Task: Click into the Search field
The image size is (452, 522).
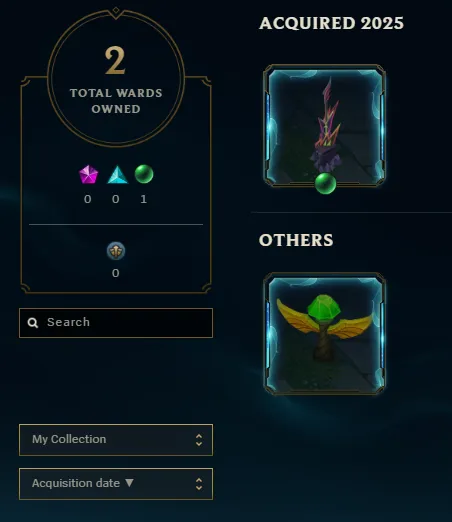Action: tap(116, 323)
